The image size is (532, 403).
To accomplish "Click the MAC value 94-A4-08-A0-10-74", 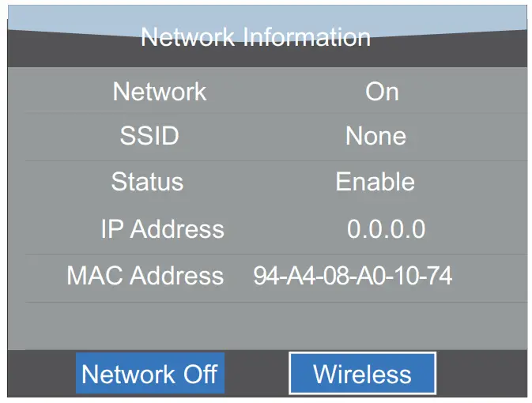I will coord(353,276).
